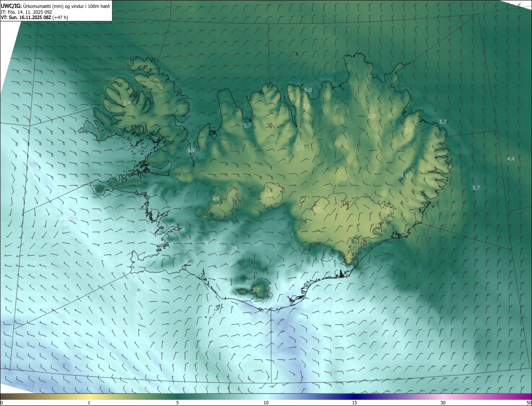Click the 6.0 value on the north coast
This screenshot has height=406, width=532.
pos(308,90)
